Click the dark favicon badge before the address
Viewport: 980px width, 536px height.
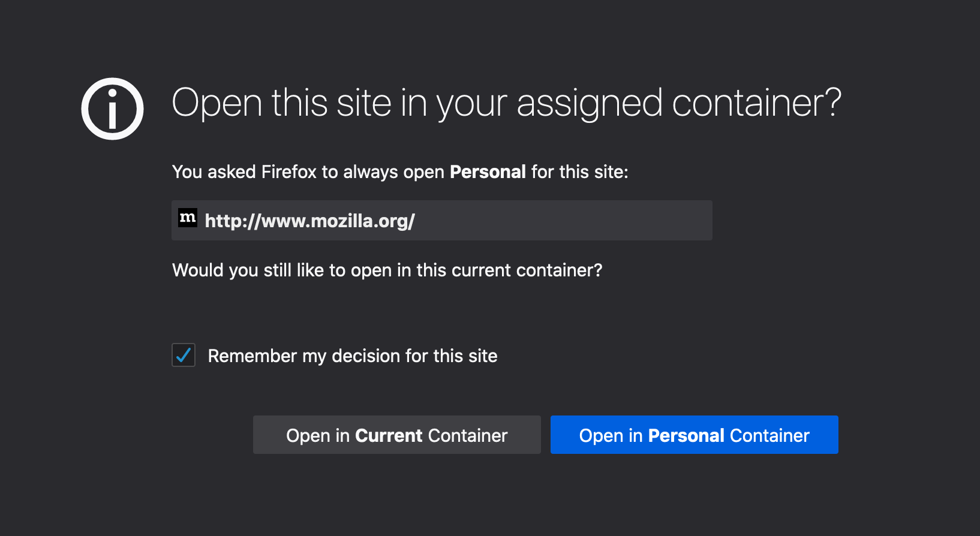click(188, 218)
